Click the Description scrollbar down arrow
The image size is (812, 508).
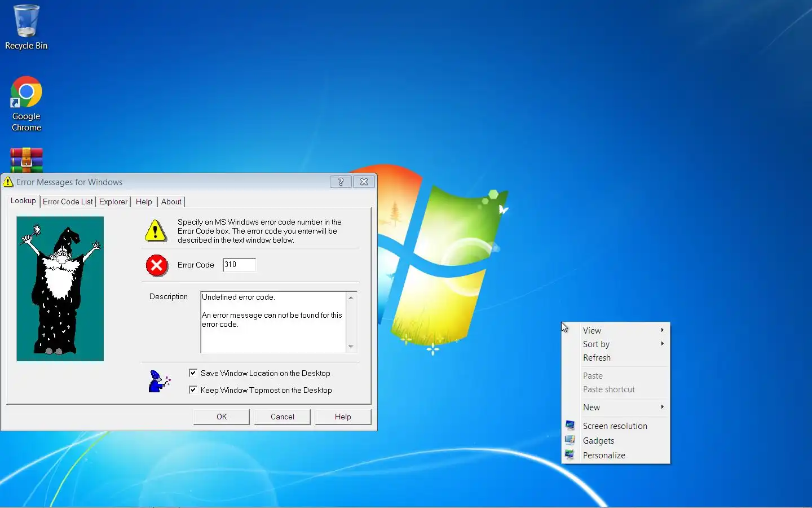click(351, 347)
